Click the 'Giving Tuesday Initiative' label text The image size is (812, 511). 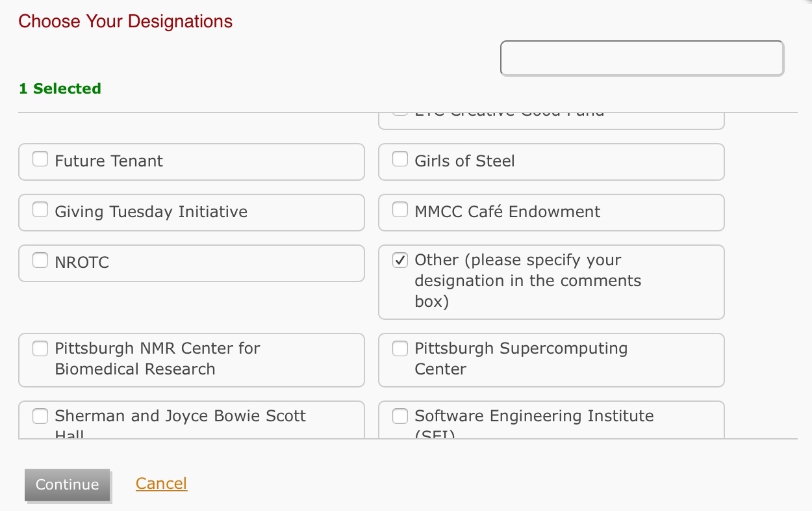151,212
